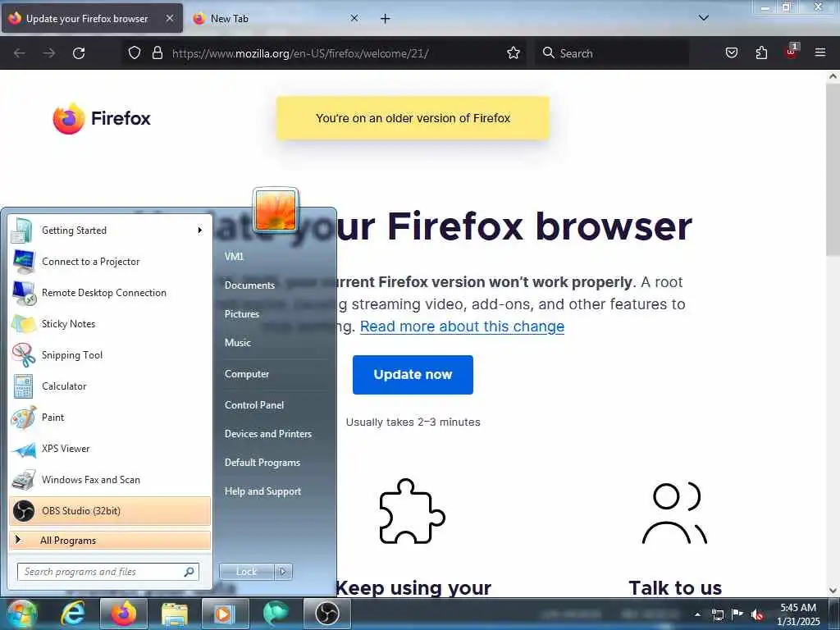Show hidden system tray icons arrow
The height and width of the screenshot is (630, 840).
point(697,614)
